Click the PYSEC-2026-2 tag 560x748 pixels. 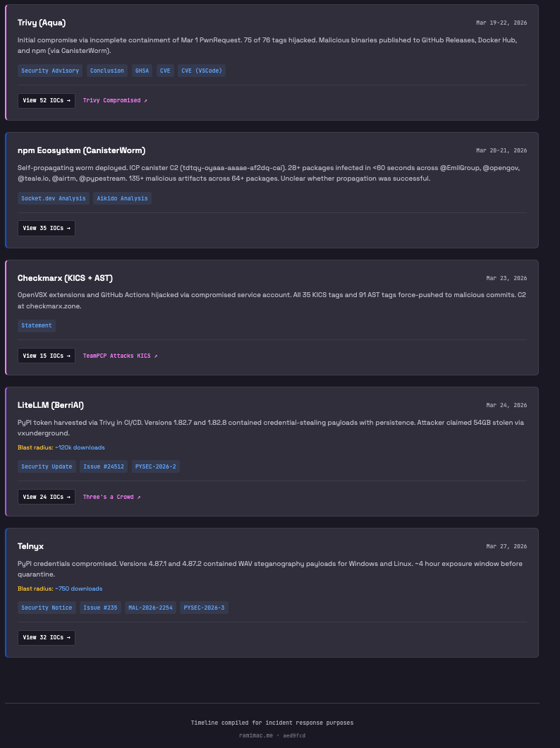pyautogui.click(x=156, y=466)
